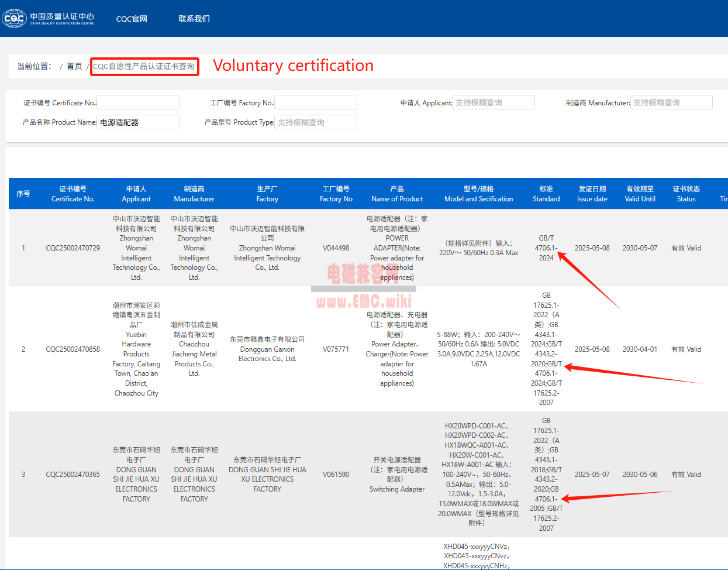Select certificate number CQC25002470365
This screenshot has height=570, width=728.
pos(73,475)
